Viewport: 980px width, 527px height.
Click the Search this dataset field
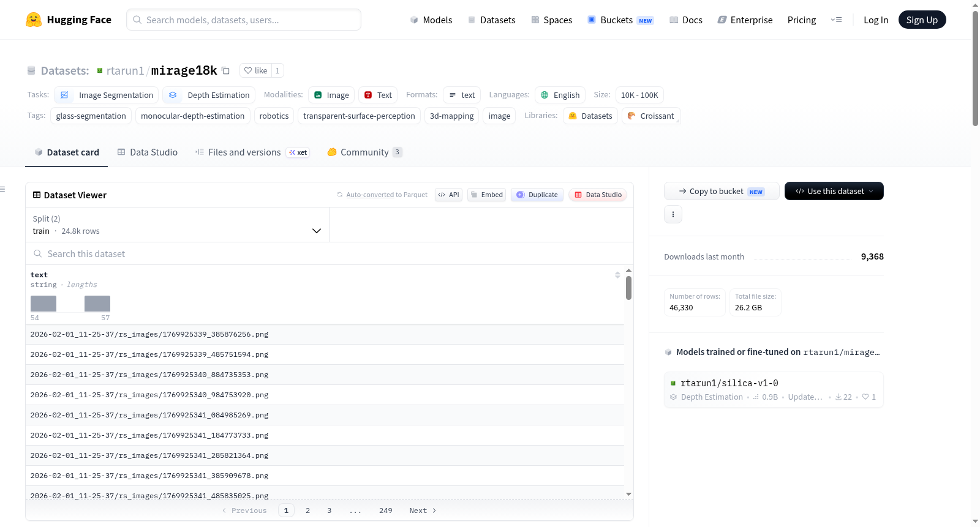pyautogui.click(x=330, y=253)
